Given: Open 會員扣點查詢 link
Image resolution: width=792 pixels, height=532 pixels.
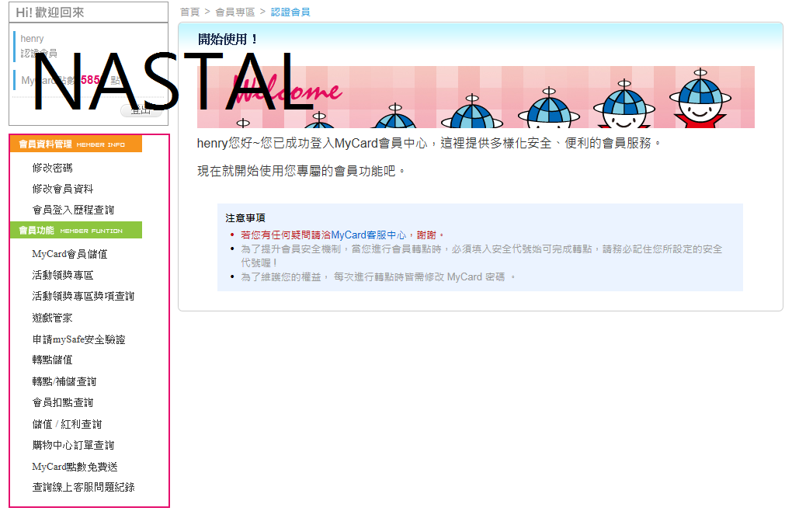Looking at the screenshot, I should tap(63, 402).
